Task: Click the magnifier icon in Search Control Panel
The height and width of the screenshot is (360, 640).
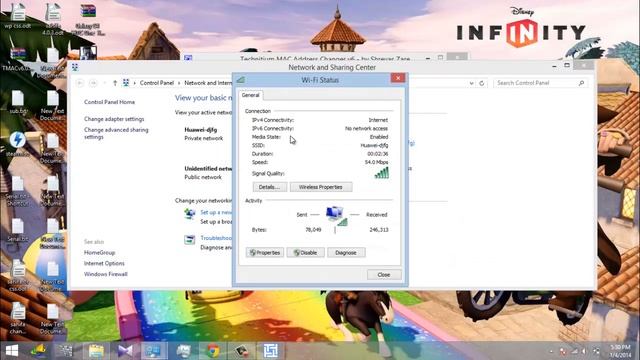Action: coord(581,83)
